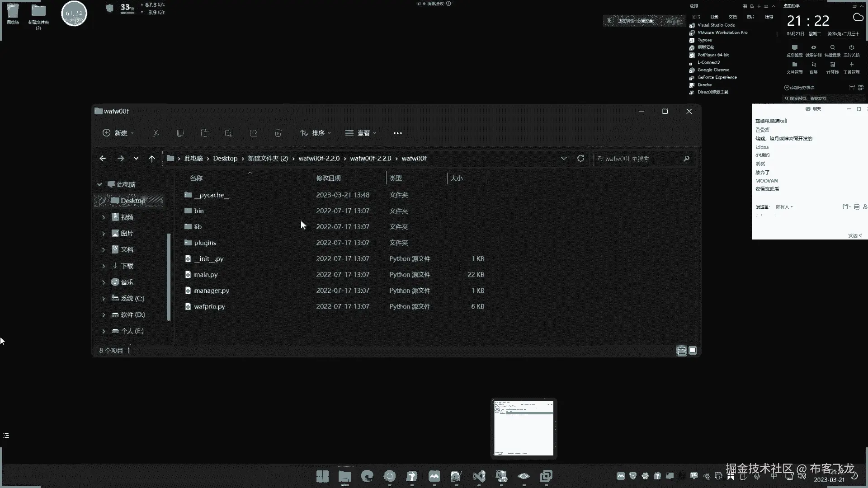Open Visual Studio Code from taskbar
Image resolution: width=868 pixels, height=488 pixels.
[x=479, y=476]
